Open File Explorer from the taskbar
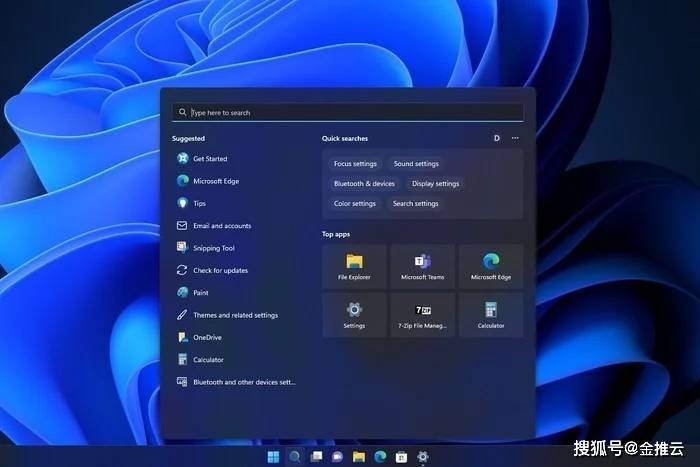Image resolution: width=700 pixels, height=467 pixels. pyautogui.click(x=359, y=456)
